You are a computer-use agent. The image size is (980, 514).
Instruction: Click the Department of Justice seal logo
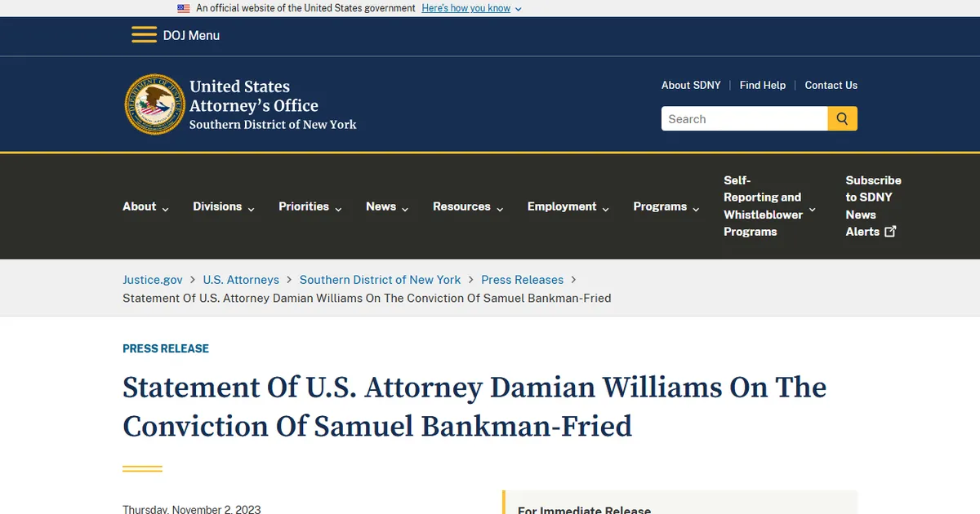point(154,104)
